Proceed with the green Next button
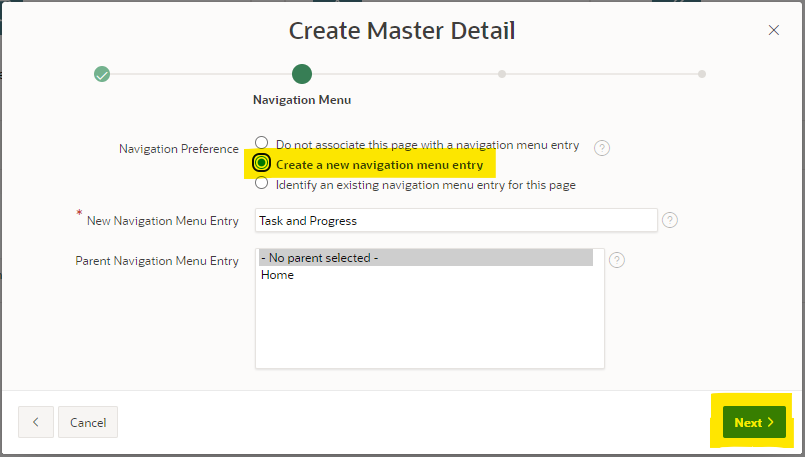805x457 pixels. click(754, 422)
